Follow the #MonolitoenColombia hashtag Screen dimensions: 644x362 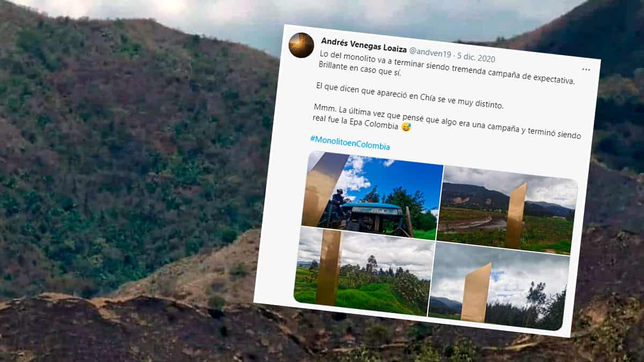pos(350,143)
